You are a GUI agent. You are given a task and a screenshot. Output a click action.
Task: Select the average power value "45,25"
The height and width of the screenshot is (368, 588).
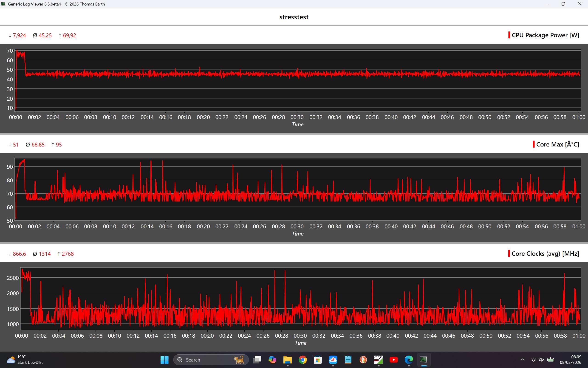pyautogui.click(x=45, y=35)
